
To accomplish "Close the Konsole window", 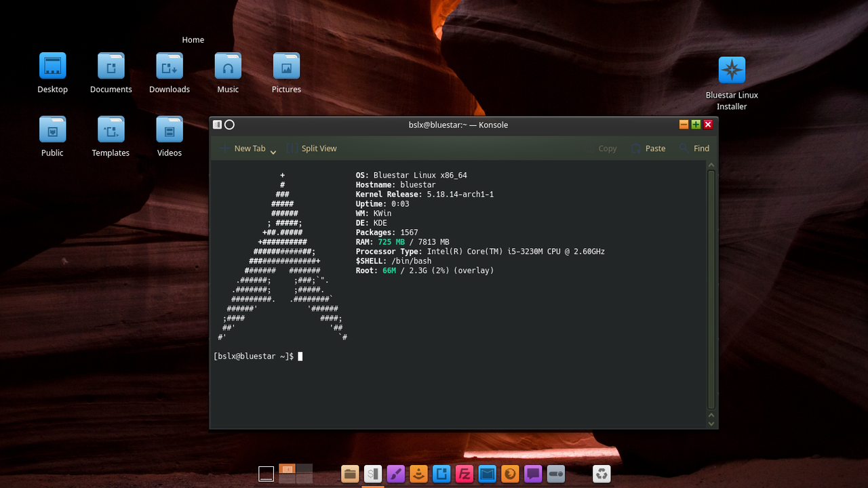I will [708, 125].
